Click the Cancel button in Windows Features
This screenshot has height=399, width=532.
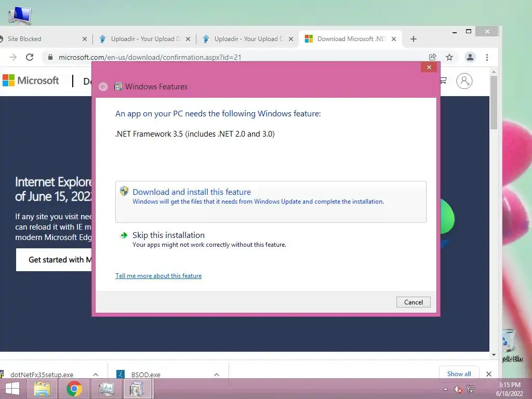tap(413, 302)
